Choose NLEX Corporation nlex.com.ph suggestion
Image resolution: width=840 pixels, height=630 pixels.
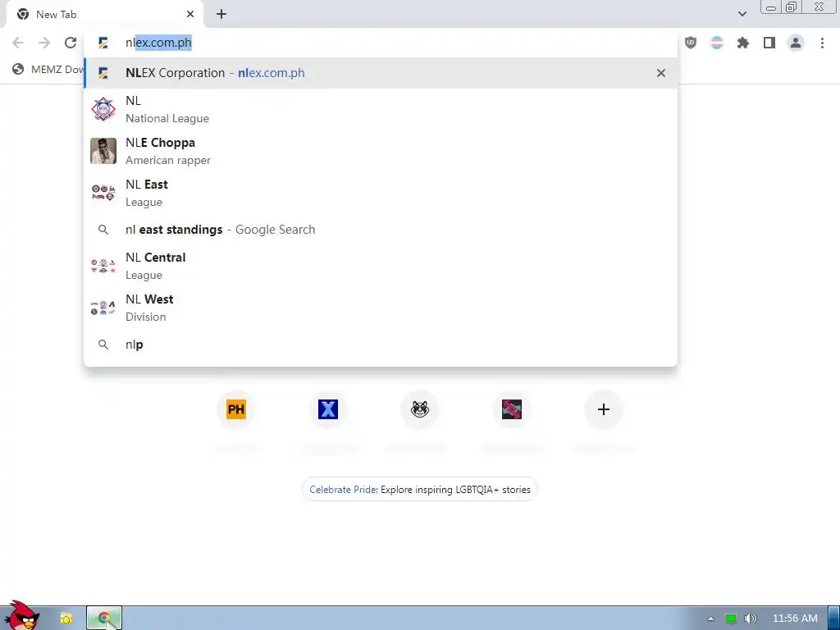pyautogui.click(x=381, y=73)
